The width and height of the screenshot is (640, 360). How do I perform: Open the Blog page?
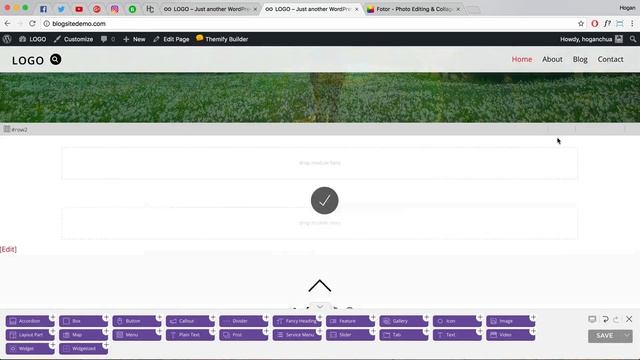[580, 59]
